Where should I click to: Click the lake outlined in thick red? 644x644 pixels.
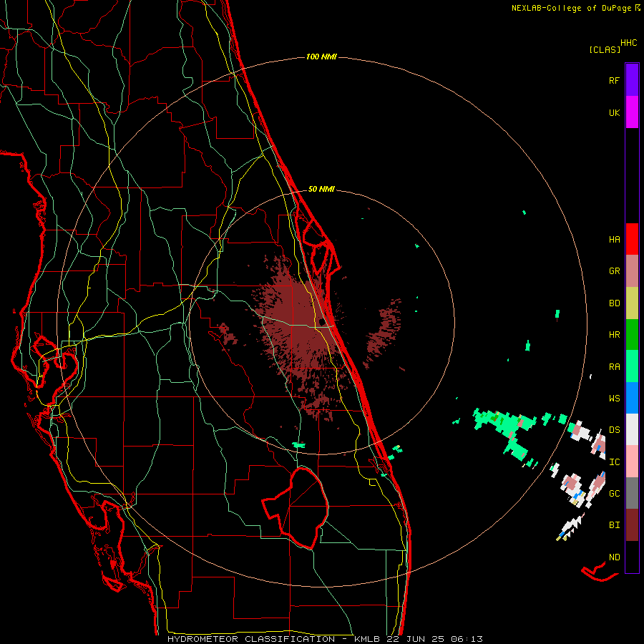click(x=296, y=507)
